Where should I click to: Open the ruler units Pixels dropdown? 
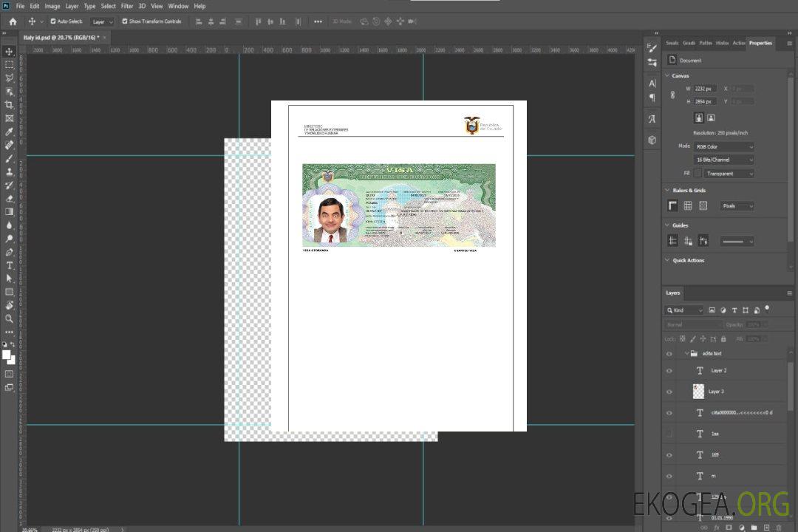coord(737,205)
